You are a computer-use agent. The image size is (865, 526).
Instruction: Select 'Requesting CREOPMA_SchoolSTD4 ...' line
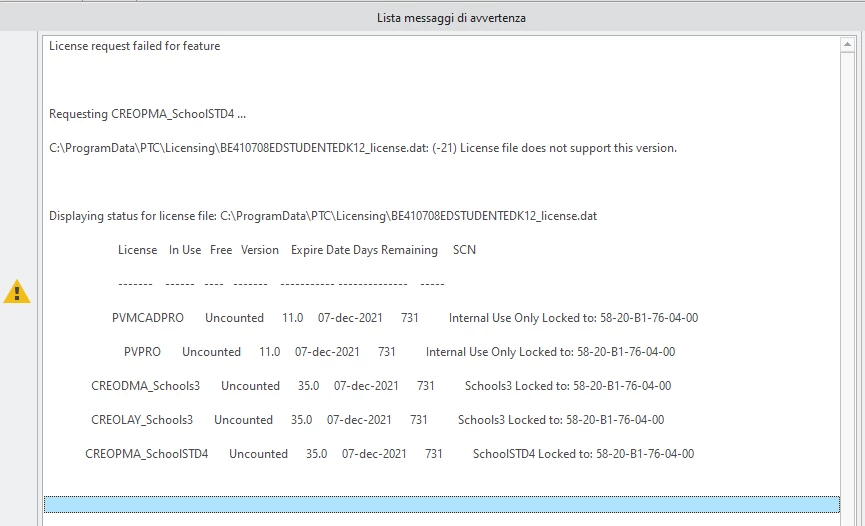[x=147, y=114]
